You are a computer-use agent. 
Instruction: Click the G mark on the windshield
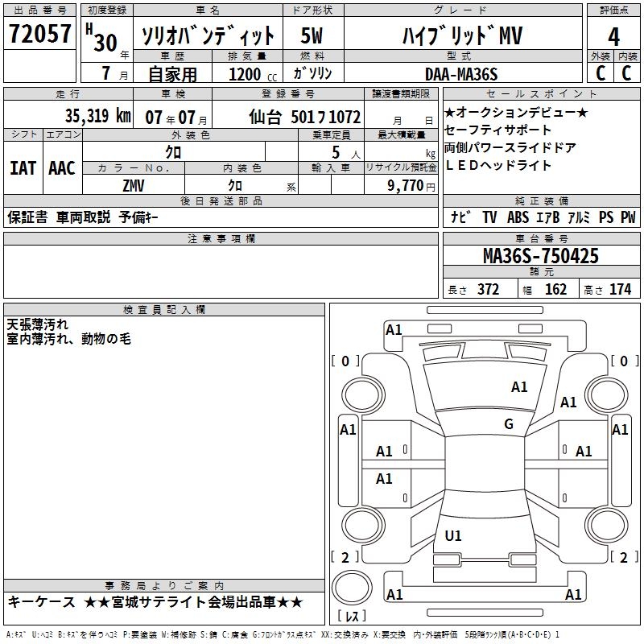pyautogui.click(x=509, y=424)
